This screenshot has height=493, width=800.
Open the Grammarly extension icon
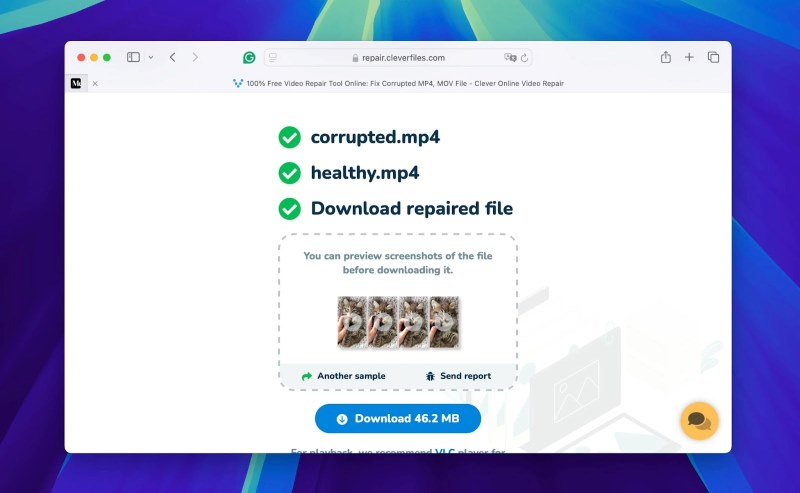point(249,58)
